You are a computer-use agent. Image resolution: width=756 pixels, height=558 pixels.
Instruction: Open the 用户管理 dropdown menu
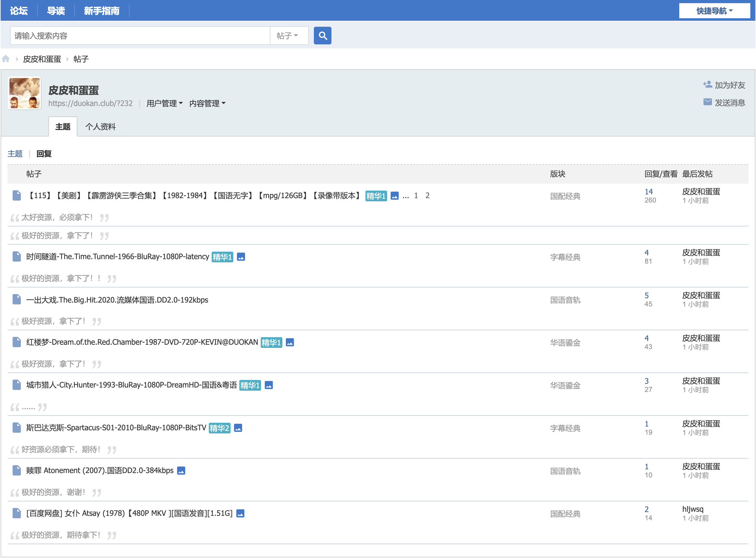pos(164,103)
